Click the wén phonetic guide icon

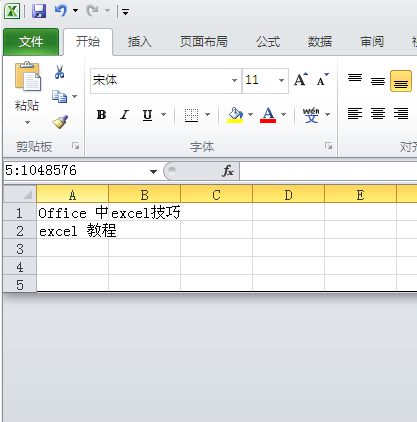point(311,115)
